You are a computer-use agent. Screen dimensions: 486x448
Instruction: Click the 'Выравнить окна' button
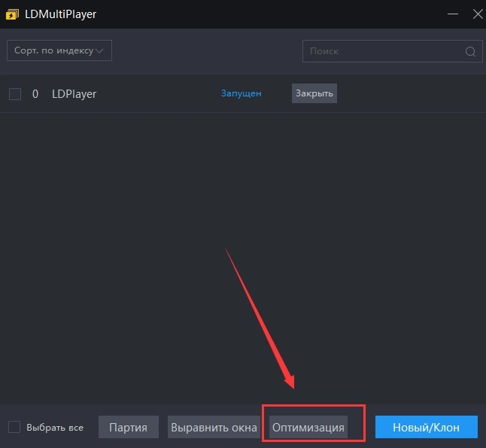(214, 427)
